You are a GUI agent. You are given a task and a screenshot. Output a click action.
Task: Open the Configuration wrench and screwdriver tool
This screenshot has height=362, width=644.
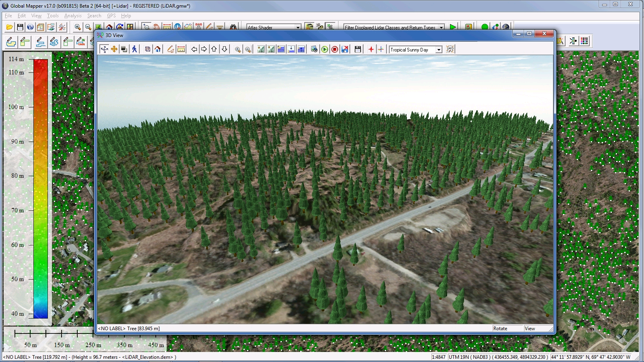(x=62, y=27)
